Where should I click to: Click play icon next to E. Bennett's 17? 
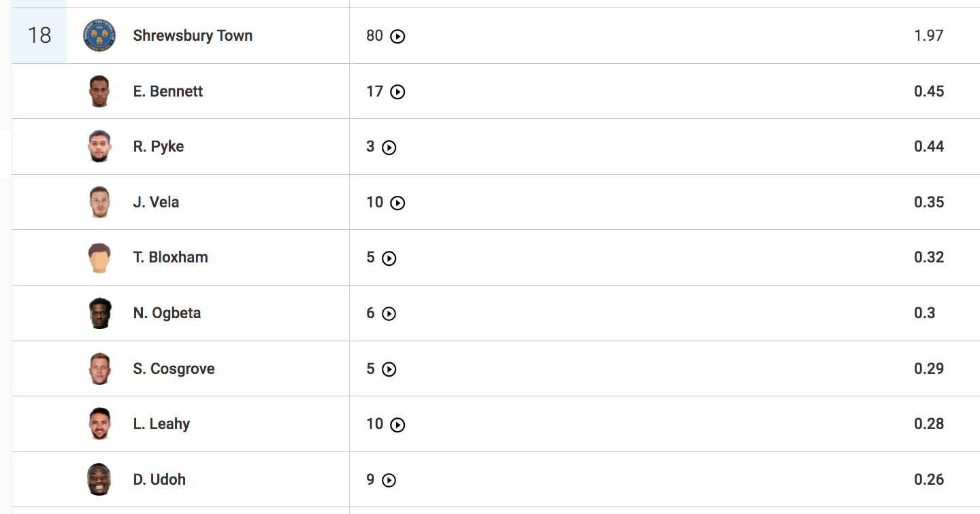pyautogui.click(x=397, y=92)
